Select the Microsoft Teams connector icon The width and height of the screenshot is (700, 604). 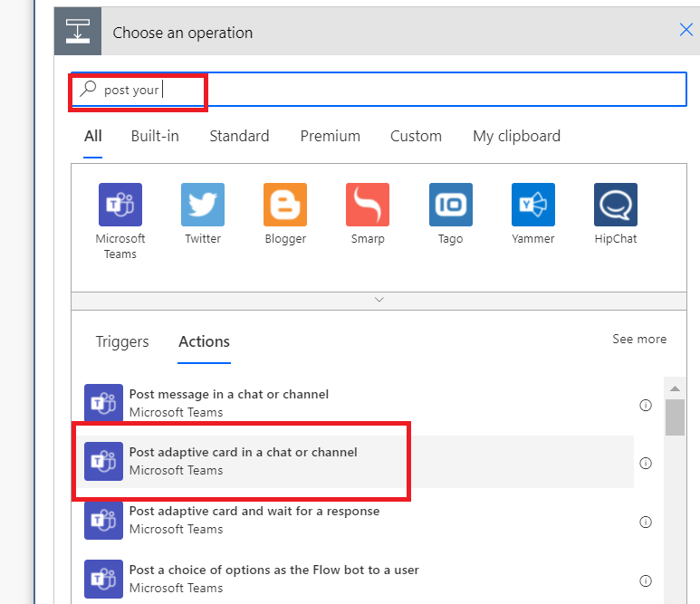click(x=120, y=205)
